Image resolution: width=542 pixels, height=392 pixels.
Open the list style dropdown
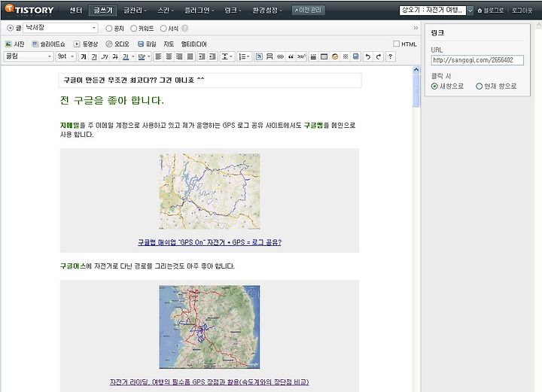(244, 56)
